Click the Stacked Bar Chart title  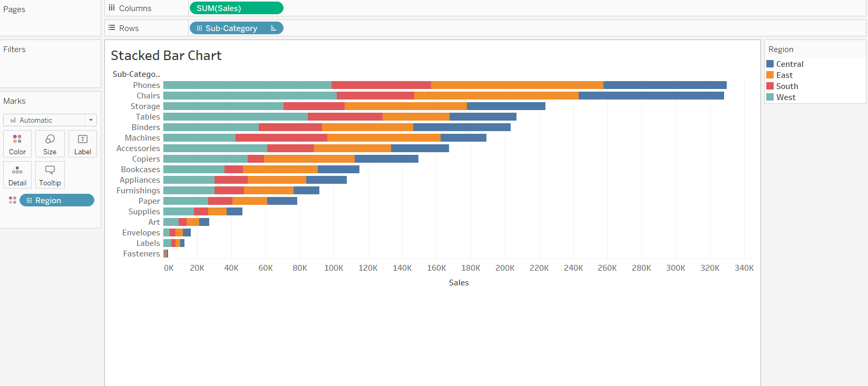point(166,56)
